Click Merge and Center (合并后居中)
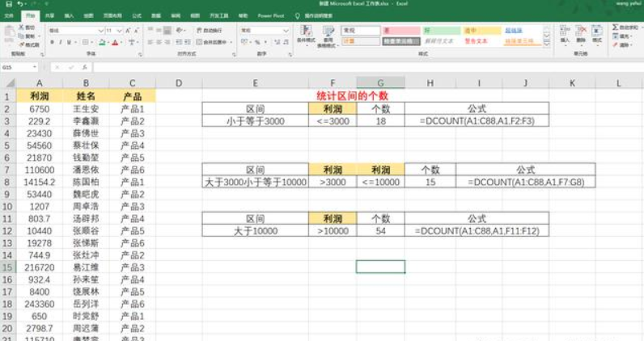 click(212, 42)
